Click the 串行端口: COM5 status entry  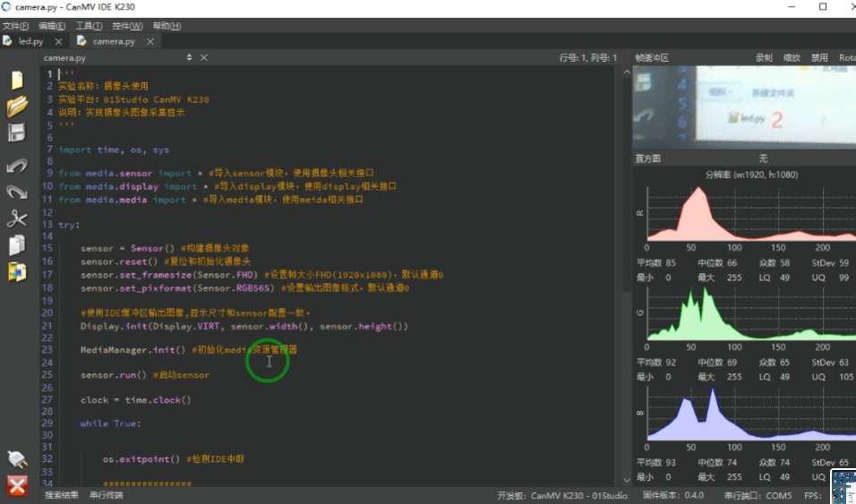(758, 496)
